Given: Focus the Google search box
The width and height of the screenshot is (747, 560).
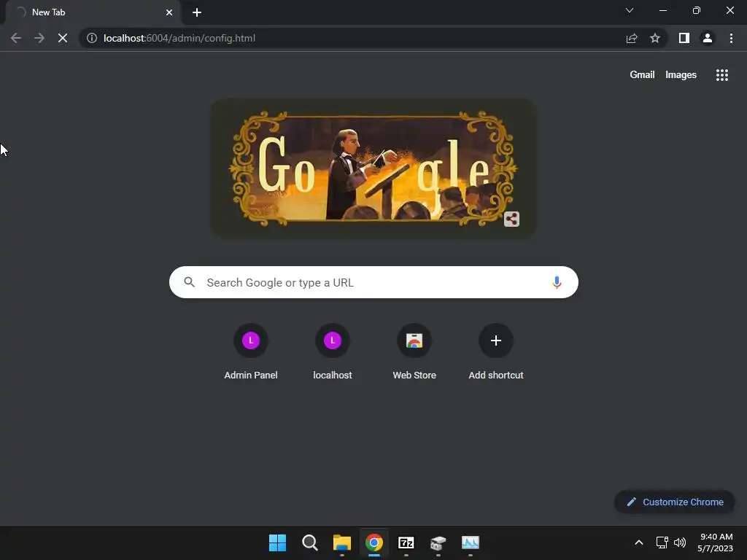Looking at the screenshot, I should point(373,282).
